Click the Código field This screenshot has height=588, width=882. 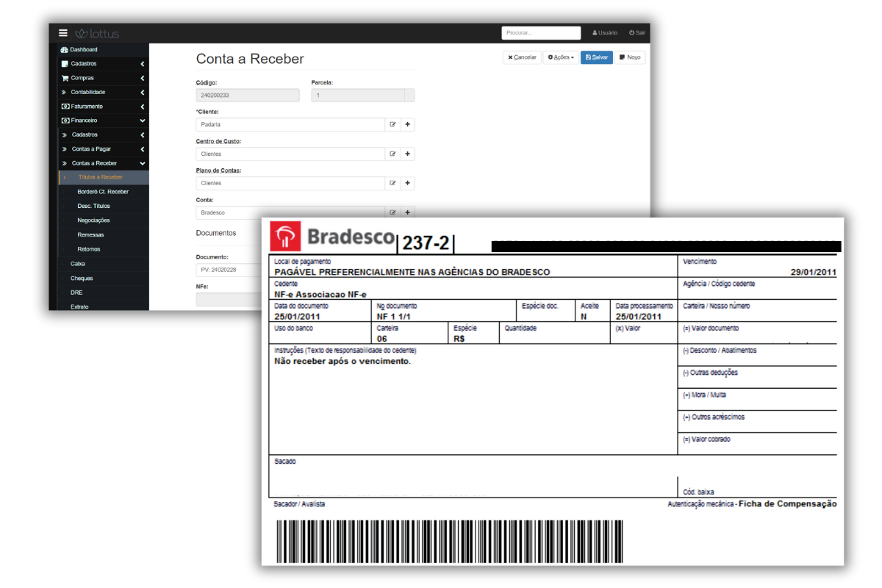[248, 96]
